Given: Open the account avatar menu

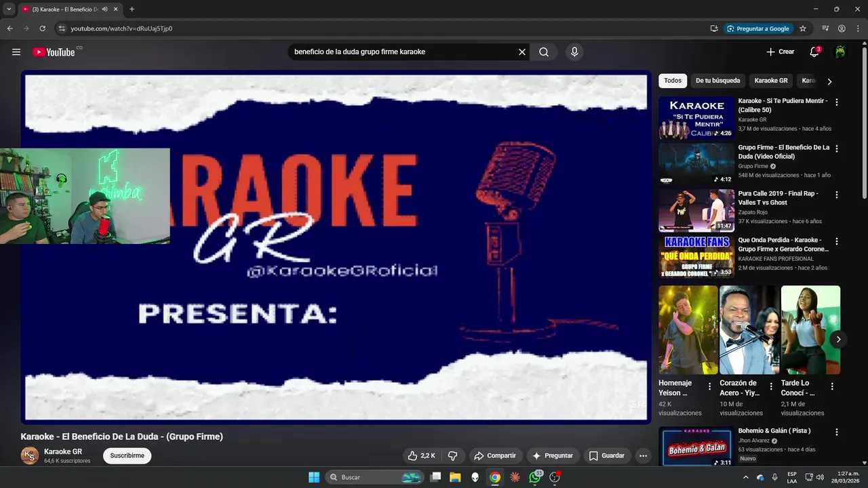Looking at the screenshot, I should 840,52.
